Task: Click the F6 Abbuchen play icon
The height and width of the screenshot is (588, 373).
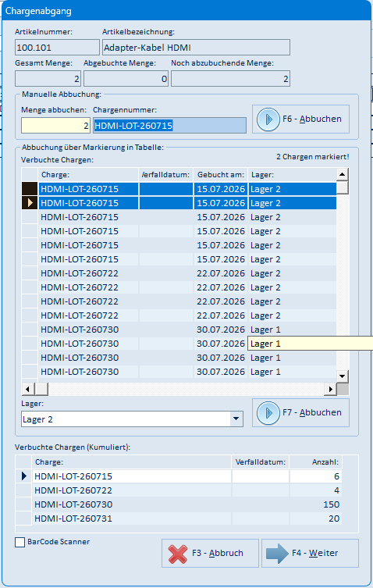Action: [268, 119]
